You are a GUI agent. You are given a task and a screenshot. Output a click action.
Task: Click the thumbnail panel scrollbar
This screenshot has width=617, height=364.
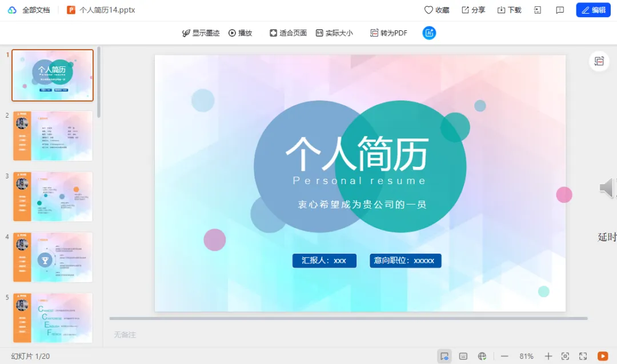(x=99, y=83)
